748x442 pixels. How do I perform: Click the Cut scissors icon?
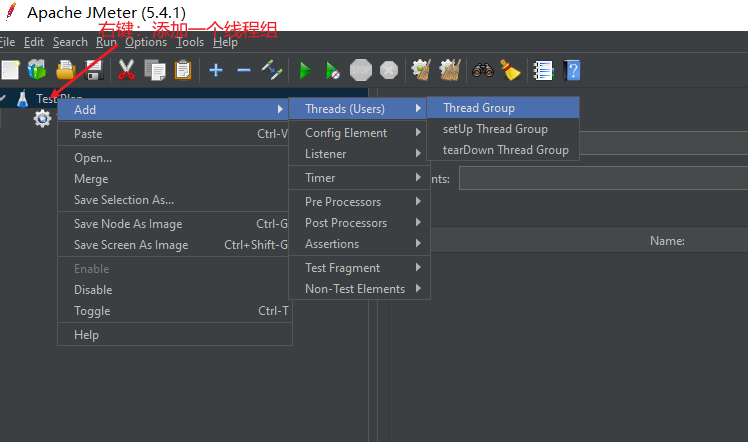point(126,70)
